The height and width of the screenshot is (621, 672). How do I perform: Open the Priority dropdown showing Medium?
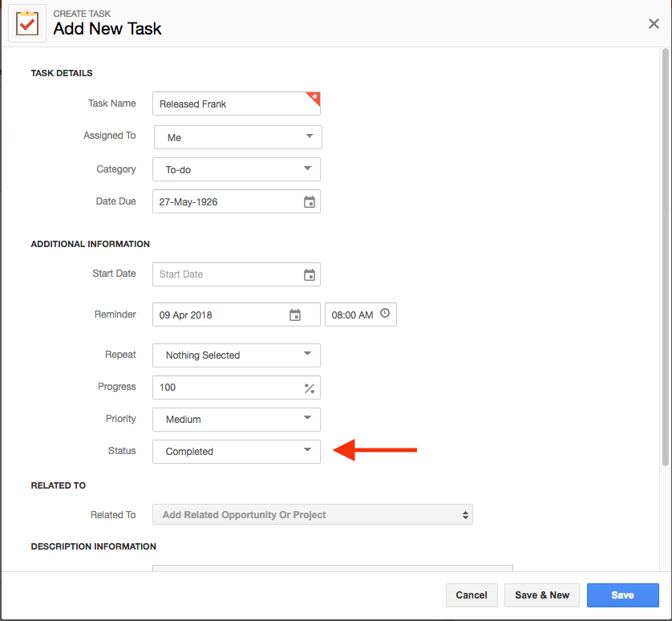point(236,420)
